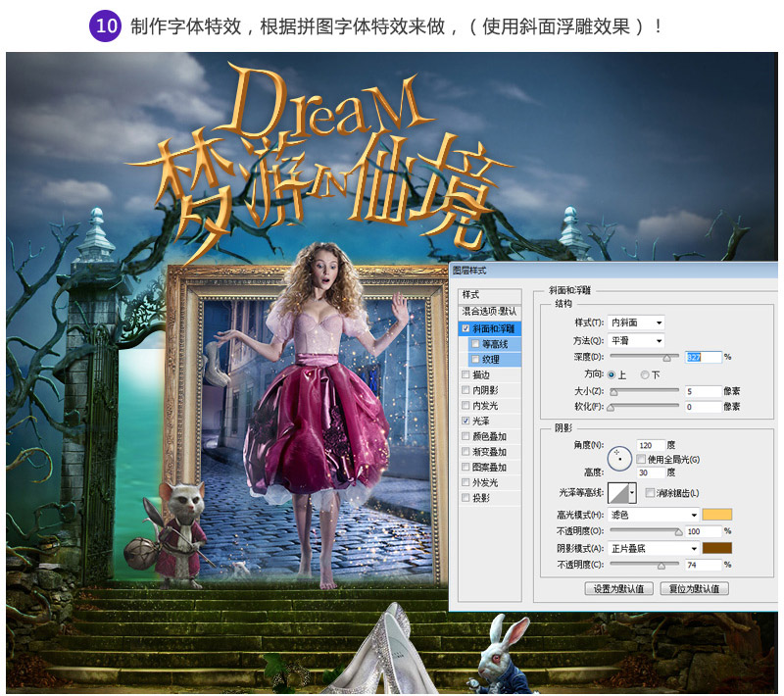Image resolution: width=784 pixels, height=696 pixels.
Task: Click the 大小 value field showing 5
Action: point(704,391)
